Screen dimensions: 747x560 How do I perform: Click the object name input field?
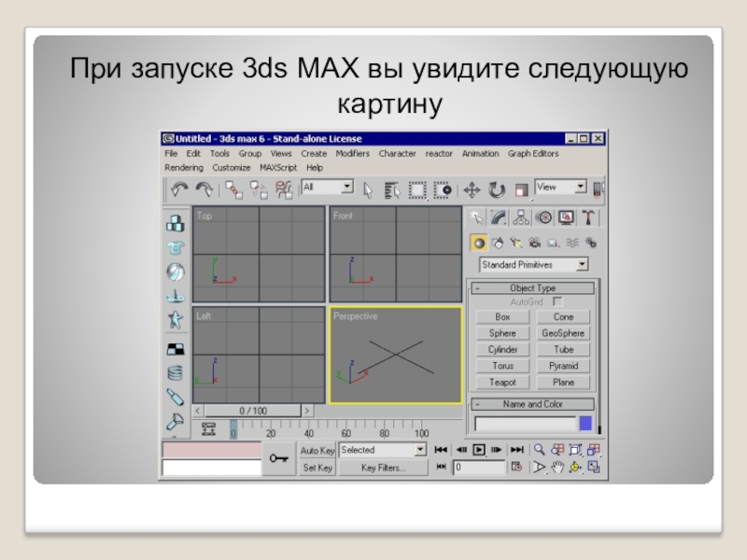coord(526,424)
